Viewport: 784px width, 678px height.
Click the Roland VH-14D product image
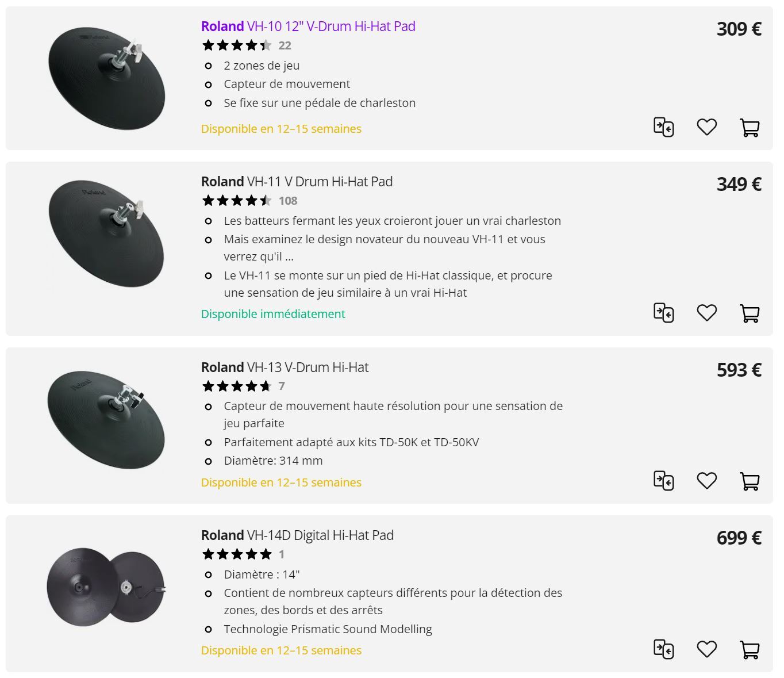(x=106, y=587)
